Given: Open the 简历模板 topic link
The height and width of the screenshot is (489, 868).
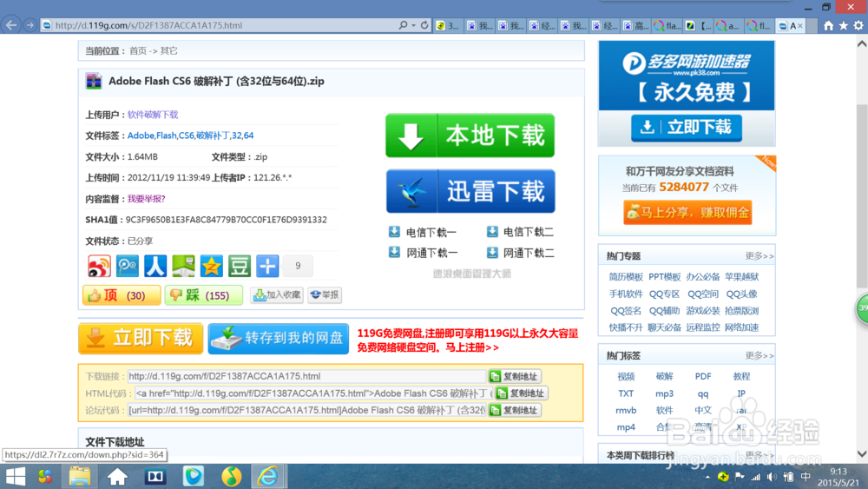Looking at the screenshot, I should coord(626,277).
